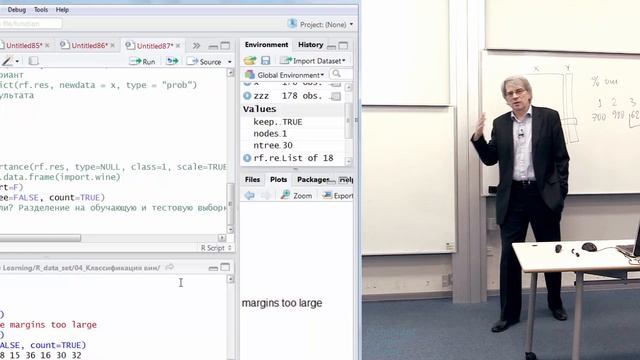Run the current line with Run button
The width and height of the screenshot is (640, 360).
pyautogui.click(x=142, y=61)
